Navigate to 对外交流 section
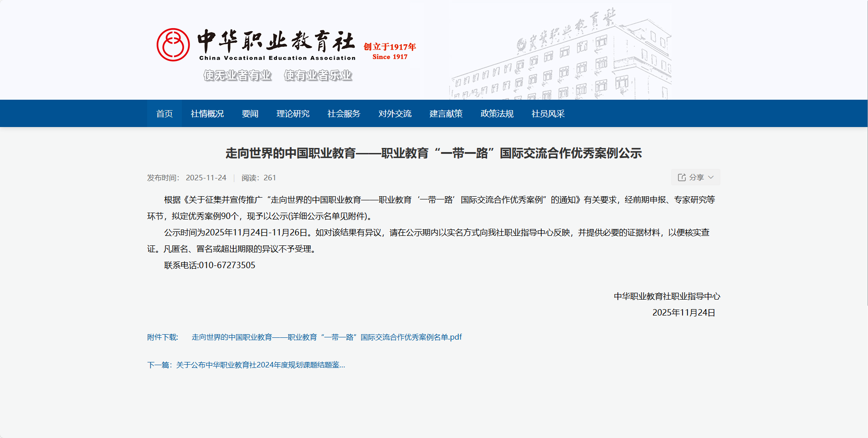 pos(395,114)
